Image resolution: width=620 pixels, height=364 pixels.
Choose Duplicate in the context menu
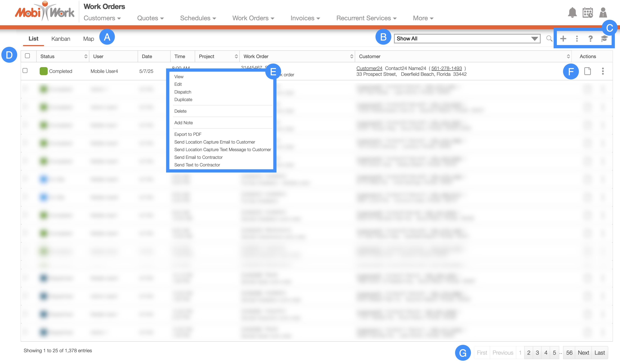point(183,100)
